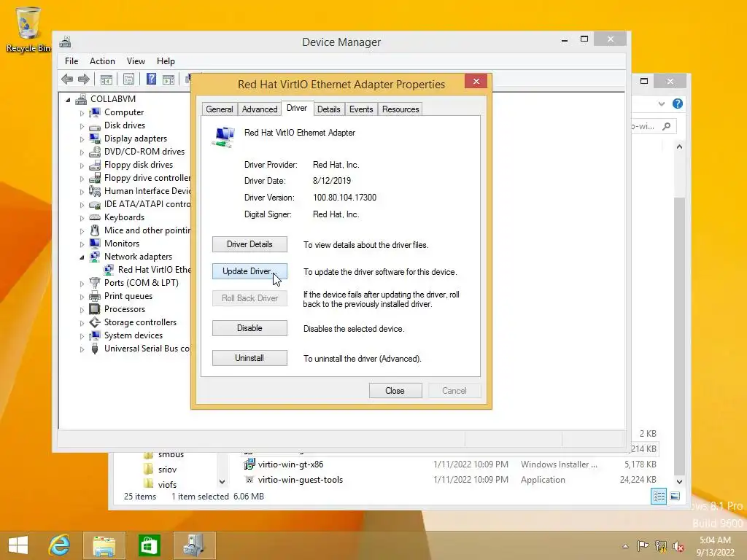This screenshot has height=560, width=747.
Task: Open the Recycle Bin desktop icon
Action: pyautogui.click(x=28, y=29)
